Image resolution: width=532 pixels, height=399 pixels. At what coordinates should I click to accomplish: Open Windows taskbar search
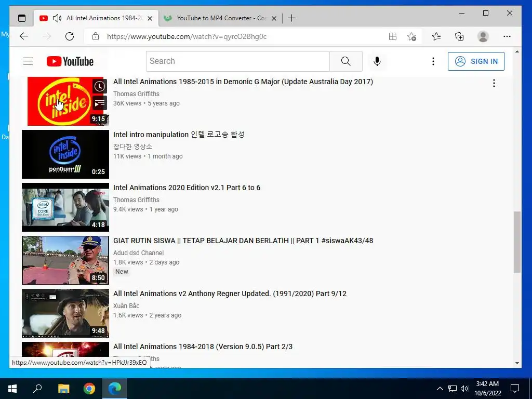click(37, 389)
